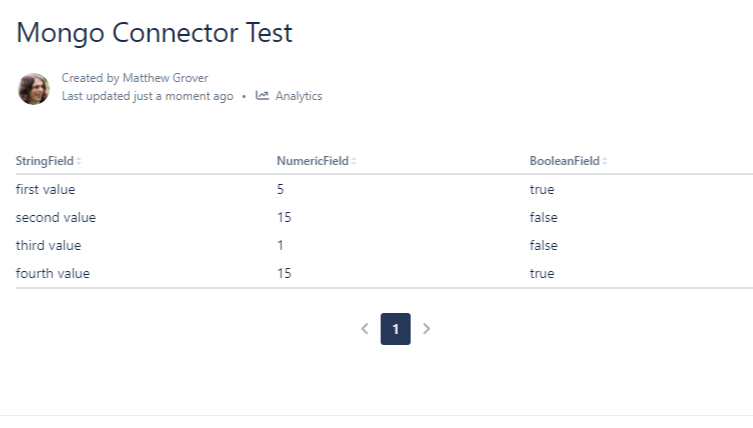Sort table by NumericField arrow icon

coord(354,161)
